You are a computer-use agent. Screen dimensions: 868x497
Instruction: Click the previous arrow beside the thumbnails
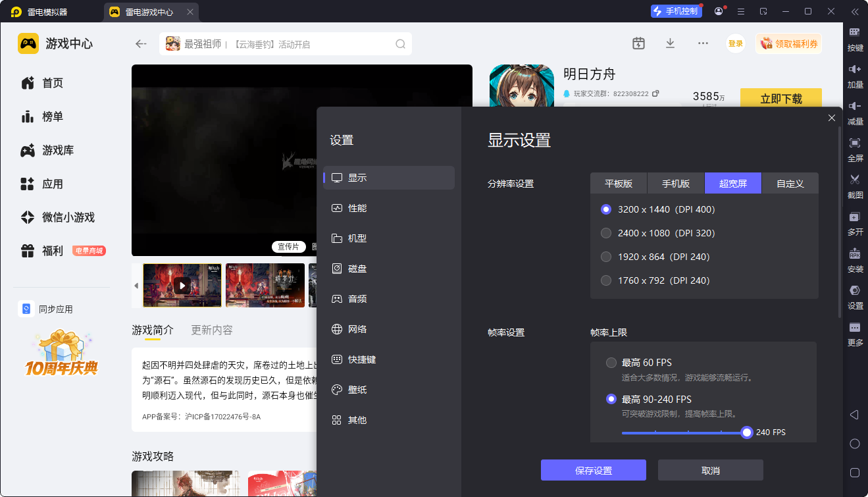[136, 286]
